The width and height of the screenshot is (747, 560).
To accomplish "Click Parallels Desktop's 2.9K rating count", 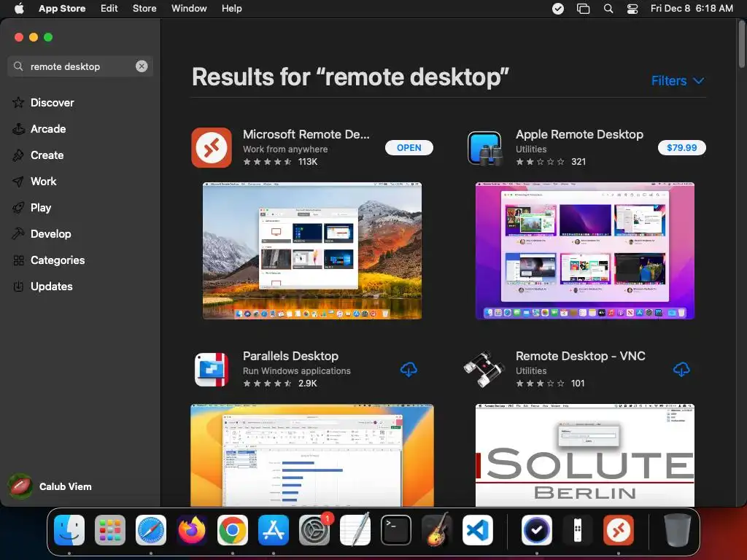I will point(307,384).
